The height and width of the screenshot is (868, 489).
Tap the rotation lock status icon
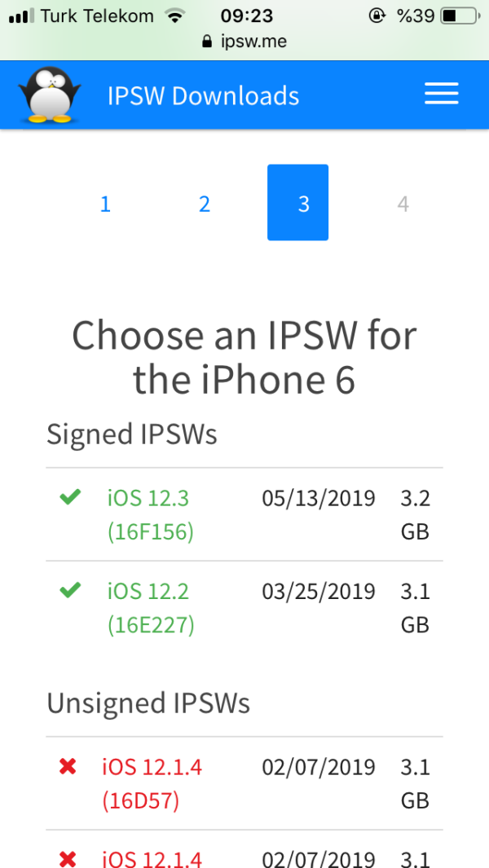pyautogui.click(x=376, y=15)
